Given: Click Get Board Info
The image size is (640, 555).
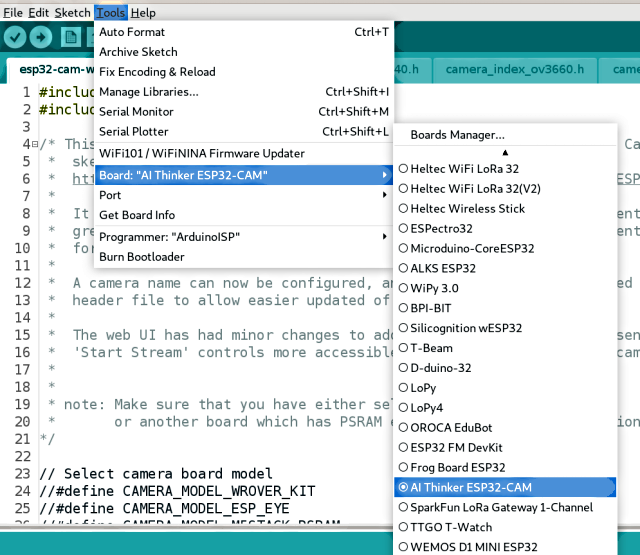Looking at the screenshot, I should pyautogui.click(x=244, y=215).
